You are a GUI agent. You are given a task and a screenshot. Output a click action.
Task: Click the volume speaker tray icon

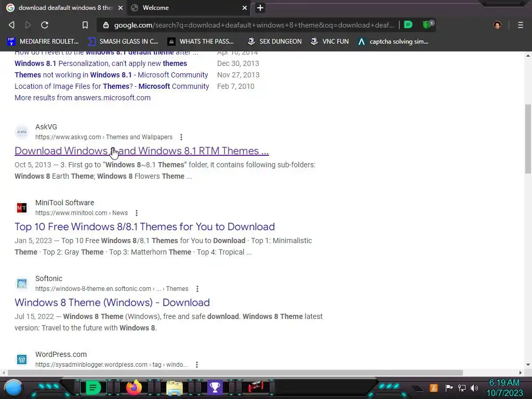pos(474,388)
